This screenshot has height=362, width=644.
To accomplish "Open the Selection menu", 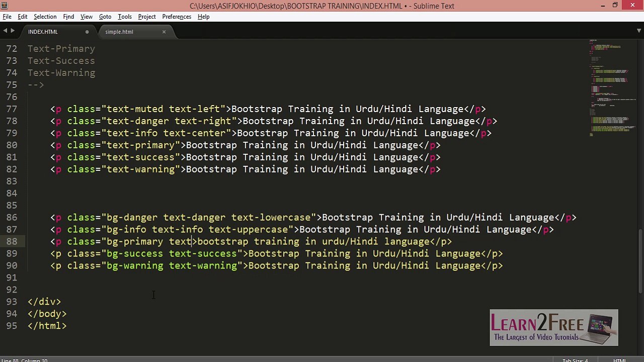I will [x=45, y=17].
